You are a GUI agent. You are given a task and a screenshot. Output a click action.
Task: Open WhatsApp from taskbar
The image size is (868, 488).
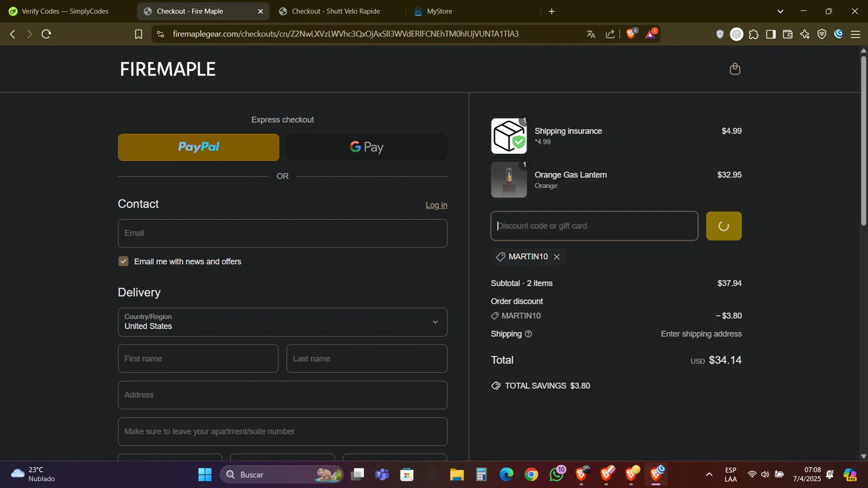coord(557,475)
